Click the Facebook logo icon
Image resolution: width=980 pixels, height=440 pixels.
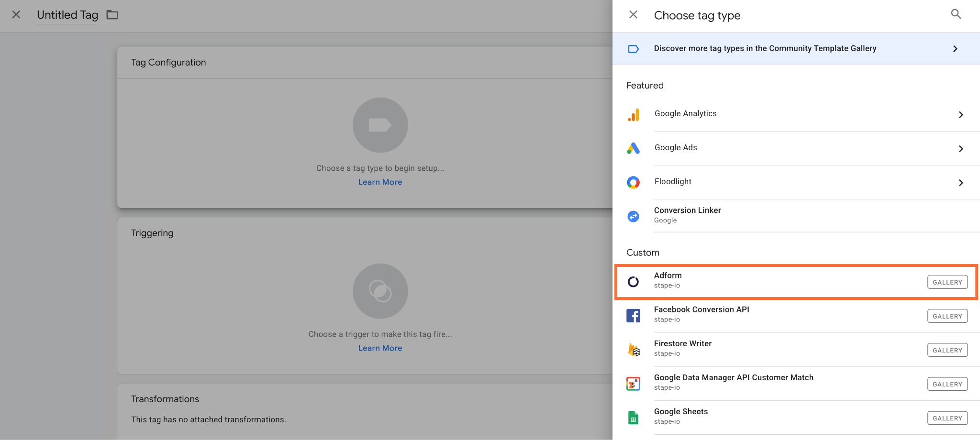tap(633, 316)
